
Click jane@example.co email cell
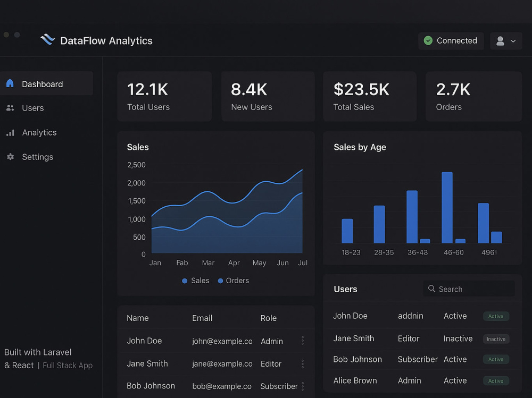(222, 364)
